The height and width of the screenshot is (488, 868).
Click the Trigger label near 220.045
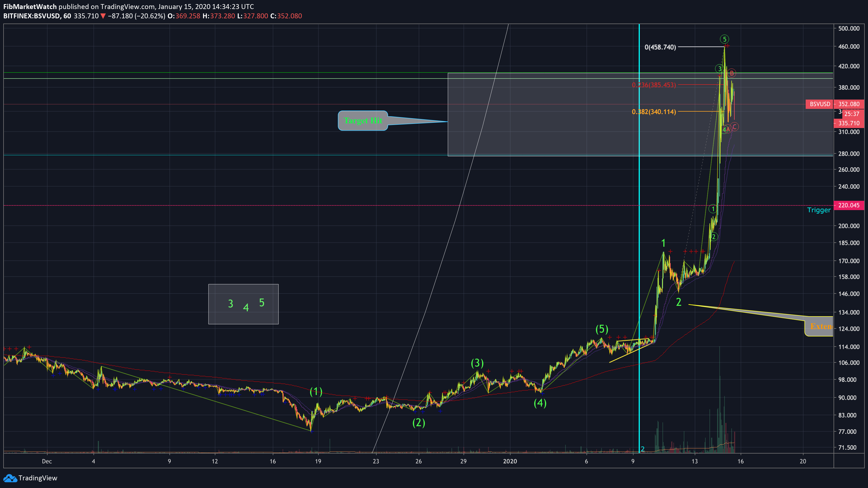coord(819,210)
